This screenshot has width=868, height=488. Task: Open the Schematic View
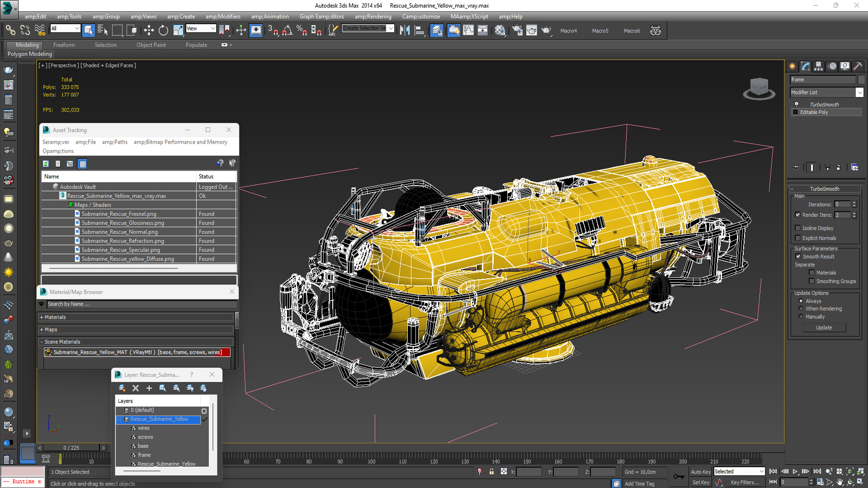click(482, 30)
